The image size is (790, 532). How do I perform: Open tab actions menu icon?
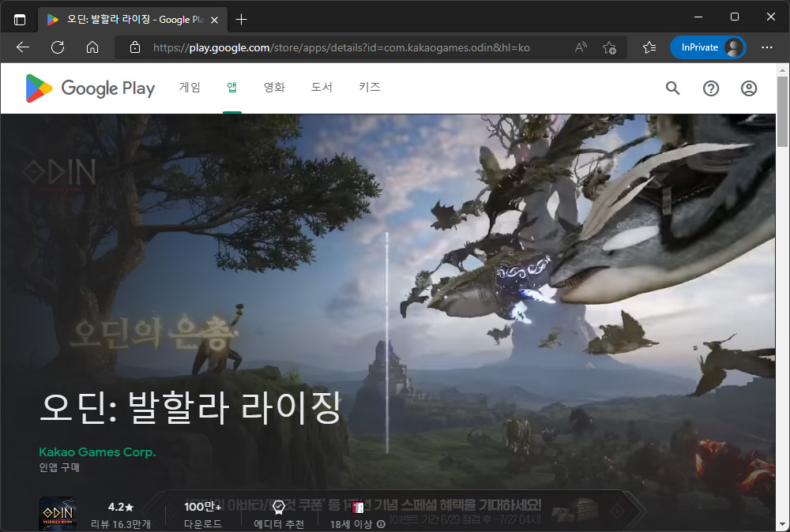20,20
